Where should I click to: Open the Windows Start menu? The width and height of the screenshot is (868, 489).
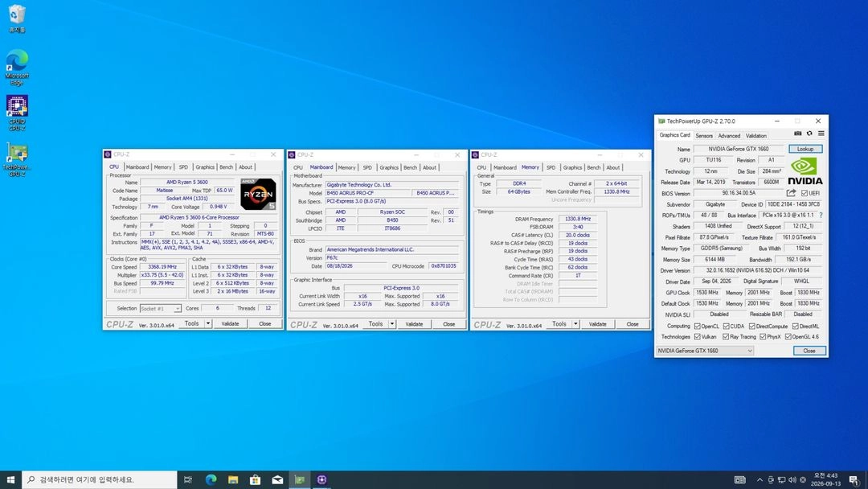pyautogui.click(x=10, y=479)
